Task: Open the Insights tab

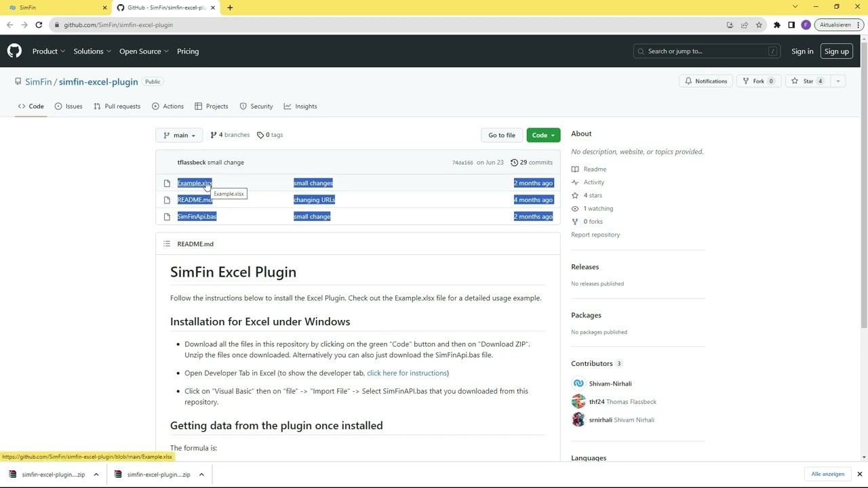Action: click(300, 106)
